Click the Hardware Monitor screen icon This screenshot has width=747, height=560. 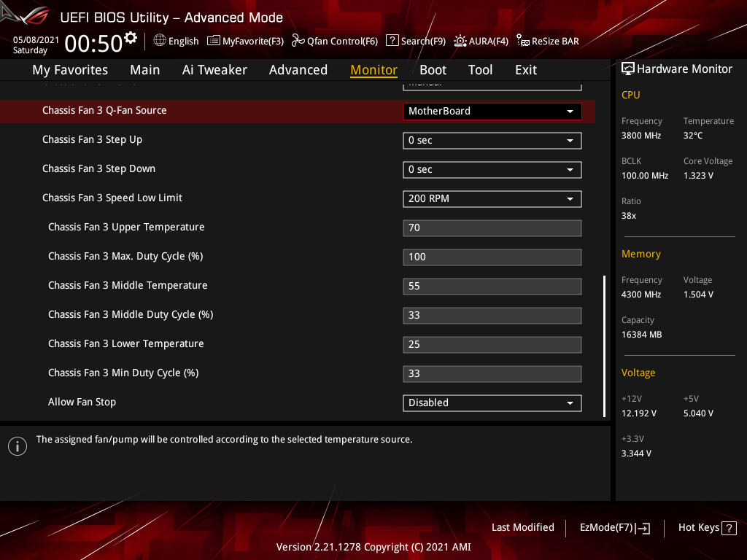pyautogui.click(x=628, y=69)
